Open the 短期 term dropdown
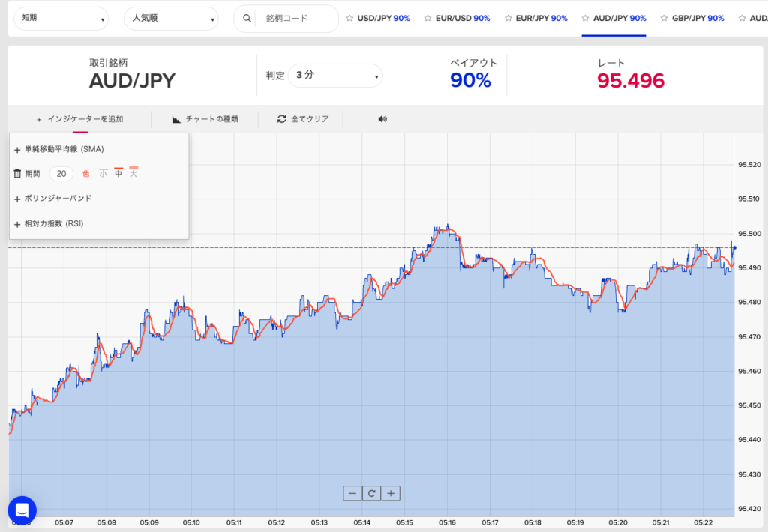This screenshot has width=768, height=532. click(x=61, y=19)
